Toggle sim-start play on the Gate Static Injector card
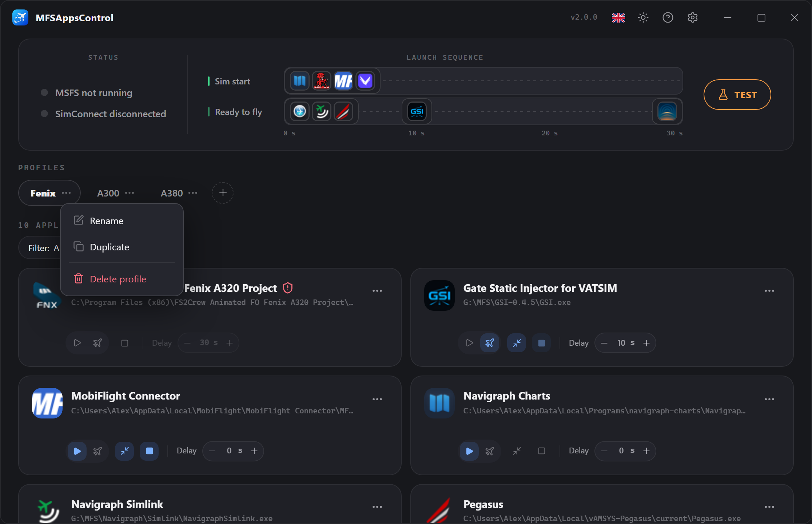Viewport: 812px width, 524px height. pyautogui.click(x=469, y=343)
